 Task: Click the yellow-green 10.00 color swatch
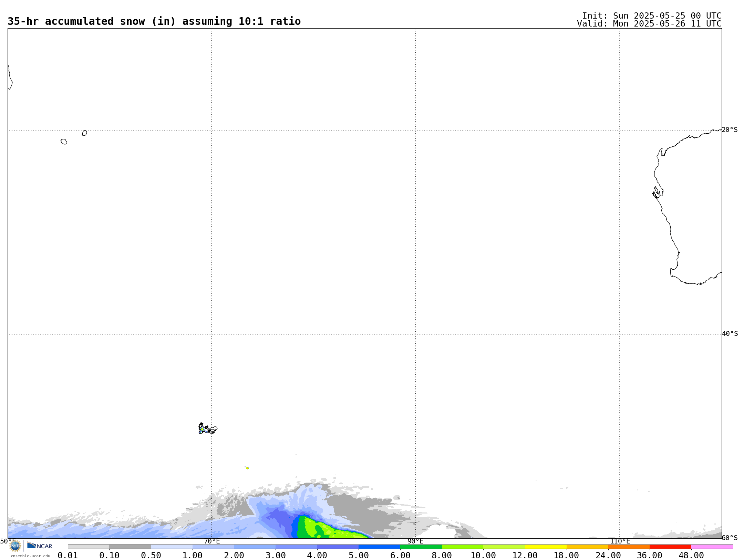504,547
